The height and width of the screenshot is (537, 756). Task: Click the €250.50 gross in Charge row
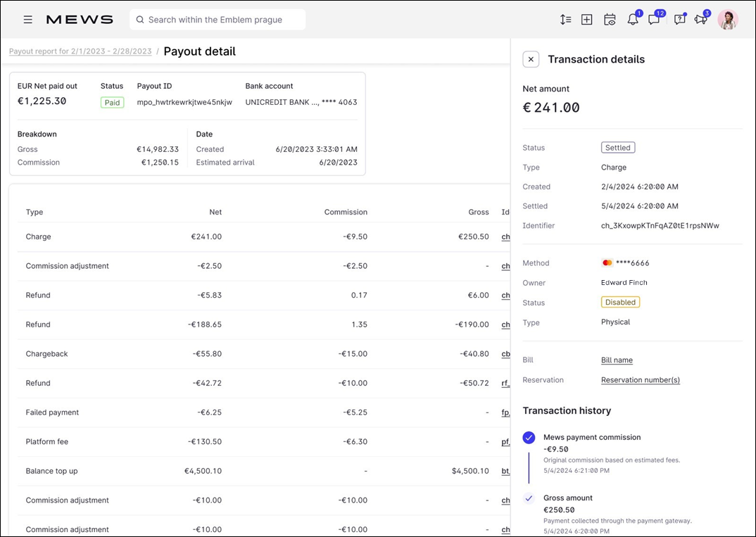(474, 236)
